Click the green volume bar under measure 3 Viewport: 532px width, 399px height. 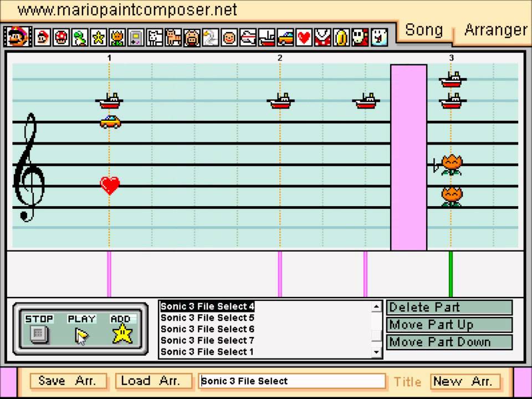[451, 274]
